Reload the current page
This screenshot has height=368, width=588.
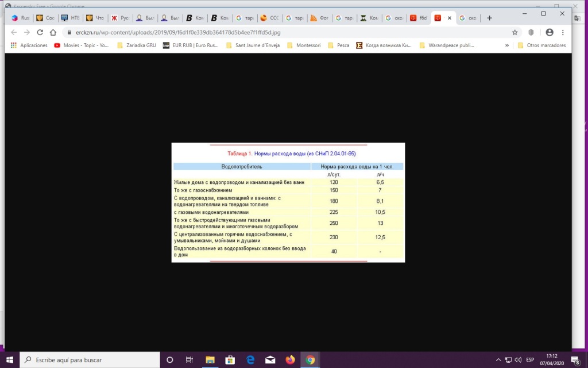[40, 33]
